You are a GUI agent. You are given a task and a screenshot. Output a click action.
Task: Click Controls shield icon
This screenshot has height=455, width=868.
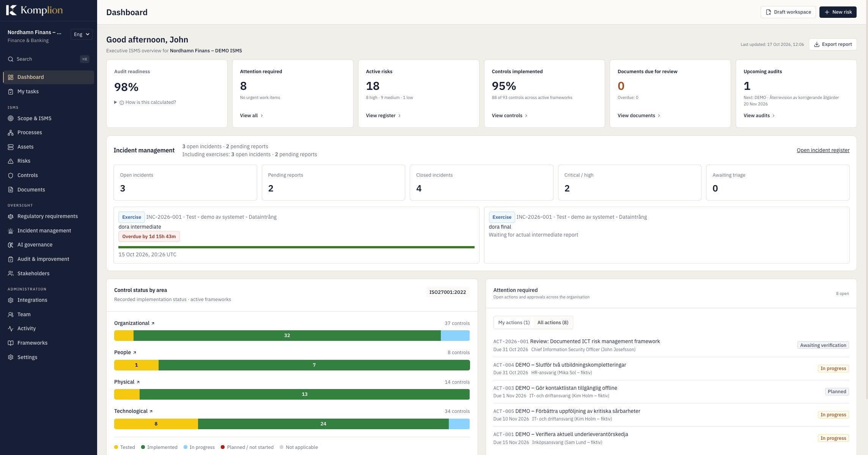click(x=11, y=175)
